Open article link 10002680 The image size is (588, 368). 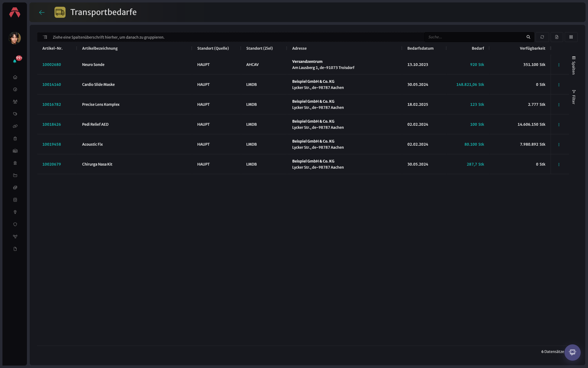pyautogui.click(x=51, y=65)
